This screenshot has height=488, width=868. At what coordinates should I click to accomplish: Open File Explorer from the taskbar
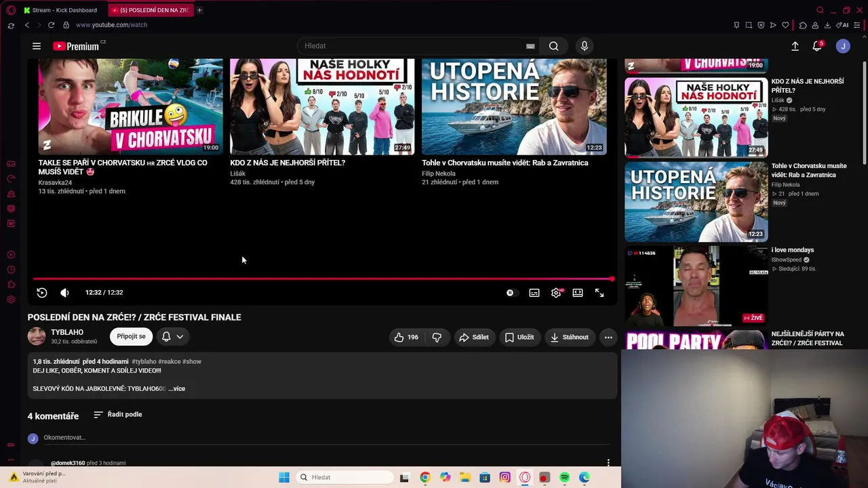click(x=465, y=477)
